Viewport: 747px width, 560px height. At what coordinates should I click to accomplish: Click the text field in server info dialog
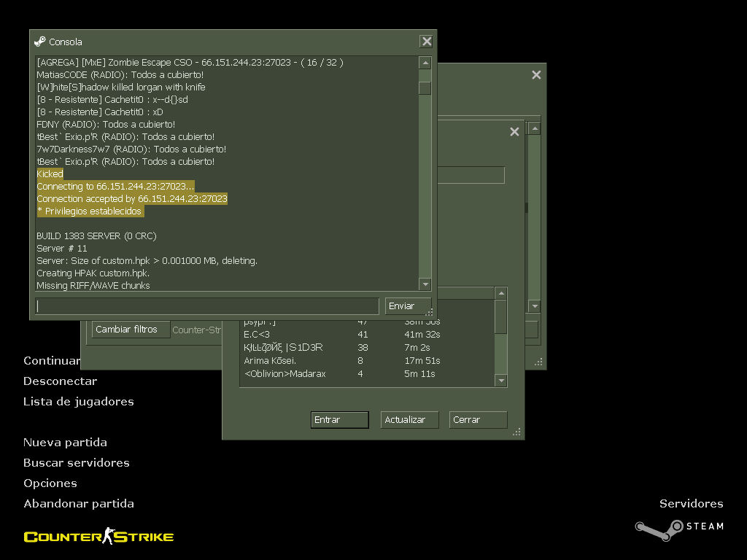pos(471,175)
